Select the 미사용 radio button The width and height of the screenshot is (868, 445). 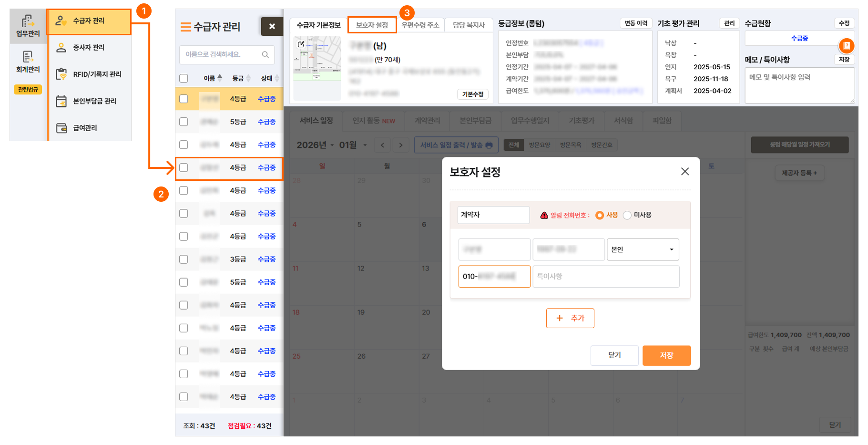pos(627,215)
